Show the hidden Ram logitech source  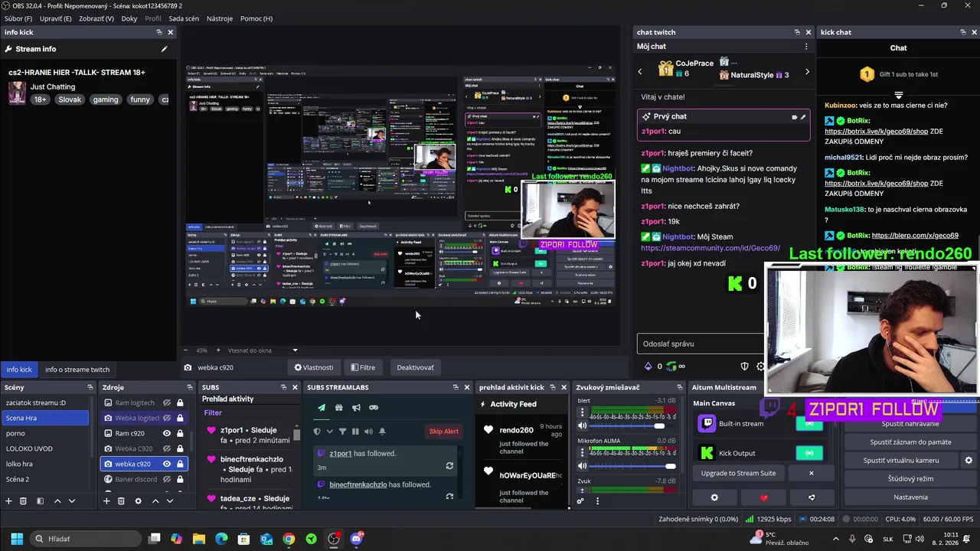point(166,403)
